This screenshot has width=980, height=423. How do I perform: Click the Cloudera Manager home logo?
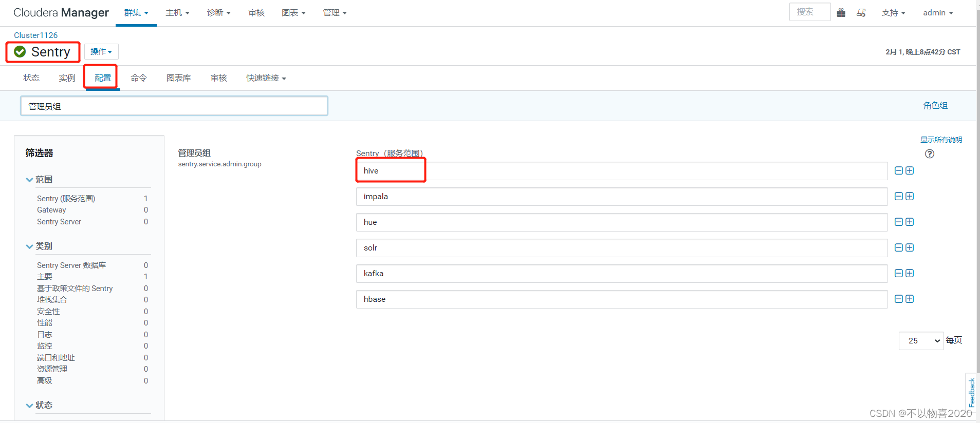pyautogui.click(x=61, y=13)
